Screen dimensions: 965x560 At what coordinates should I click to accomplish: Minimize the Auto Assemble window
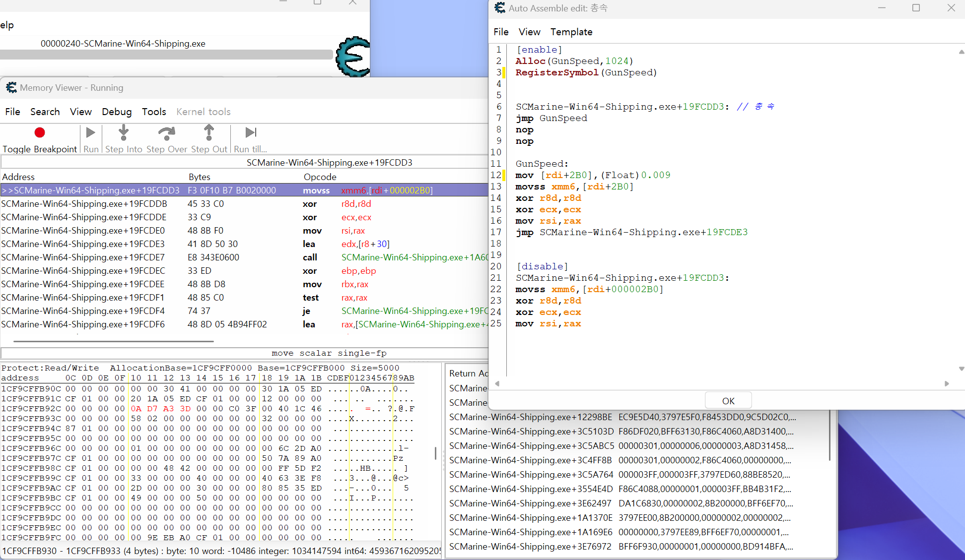[882, 8]
